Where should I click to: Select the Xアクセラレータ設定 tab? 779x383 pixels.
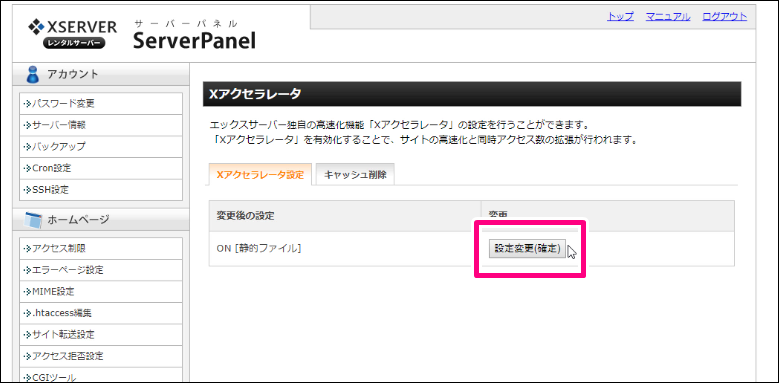(x=260, y=174)
